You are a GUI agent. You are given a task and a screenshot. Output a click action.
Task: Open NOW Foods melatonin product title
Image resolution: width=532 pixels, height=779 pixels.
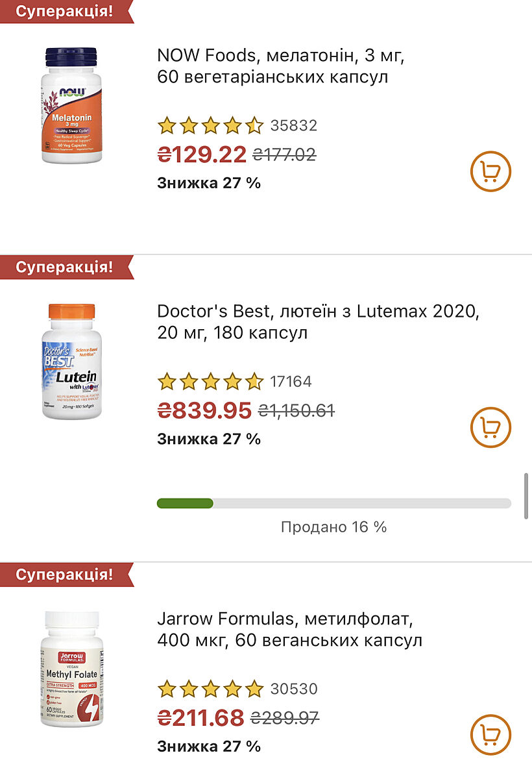coord(280,66)
